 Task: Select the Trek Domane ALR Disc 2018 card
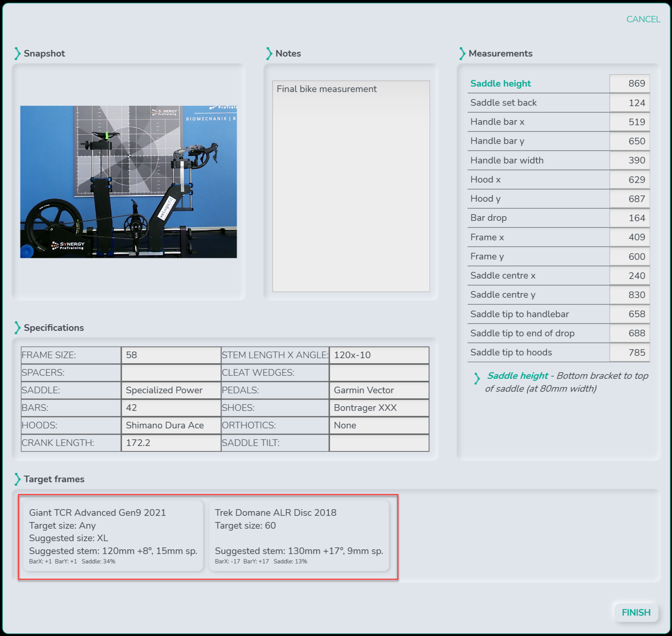coord(299,536)
